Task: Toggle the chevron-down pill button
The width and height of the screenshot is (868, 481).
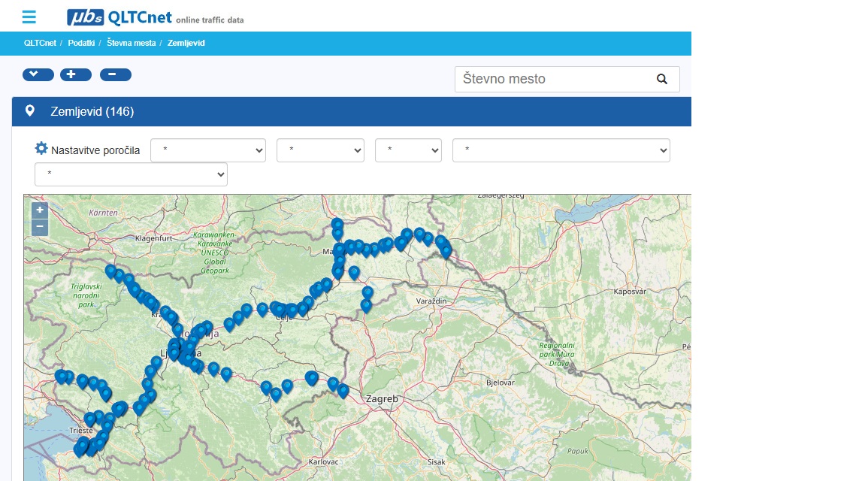Action: point(38,74)
